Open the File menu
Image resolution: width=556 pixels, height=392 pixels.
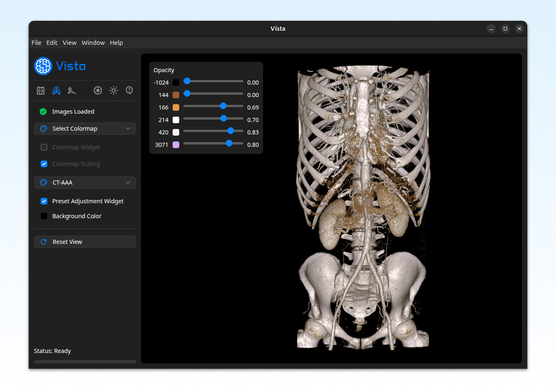[x=36, y=42]
